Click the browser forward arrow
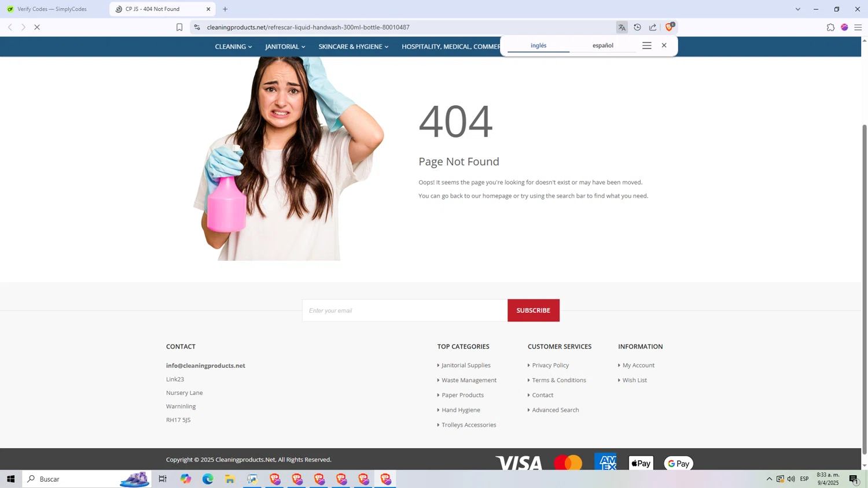The width and height of the screenshot is (868, 488). 23,27
